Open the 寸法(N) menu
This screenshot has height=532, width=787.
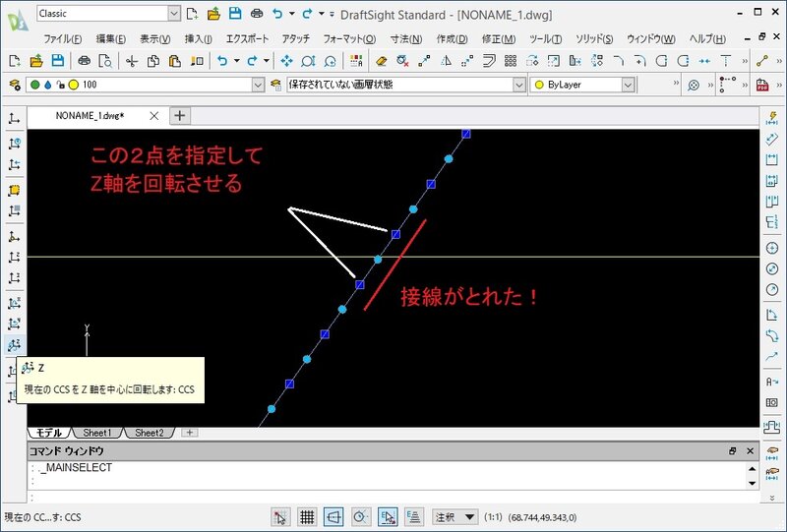pyautogui.click(x=406, y=39)
